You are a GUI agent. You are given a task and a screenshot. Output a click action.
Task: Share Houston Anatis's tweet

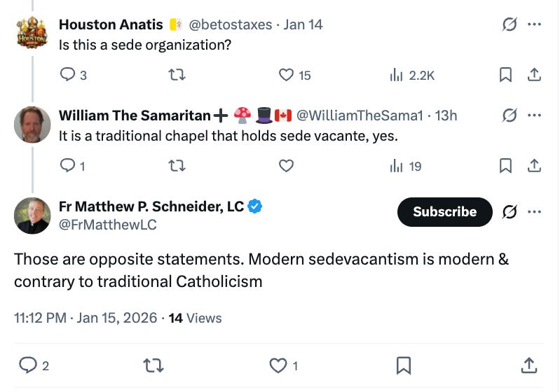click(533, 75)
